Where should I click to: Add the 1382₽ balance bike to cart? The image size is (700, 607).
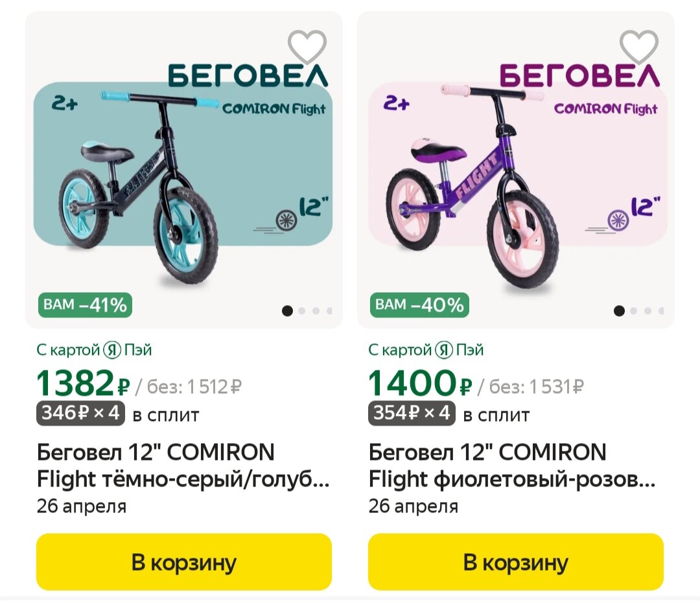pyautogui.click(x=184, y=562)
